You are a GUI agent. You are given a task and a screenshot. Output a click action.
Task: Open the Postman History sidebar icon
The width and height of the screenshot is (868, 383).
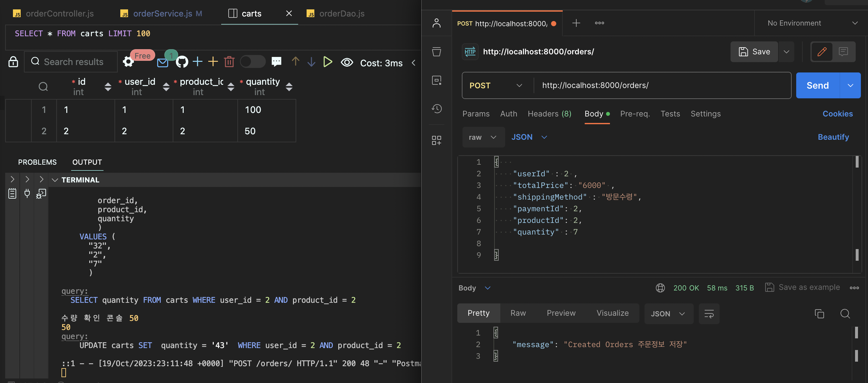[x=437, y=109]
